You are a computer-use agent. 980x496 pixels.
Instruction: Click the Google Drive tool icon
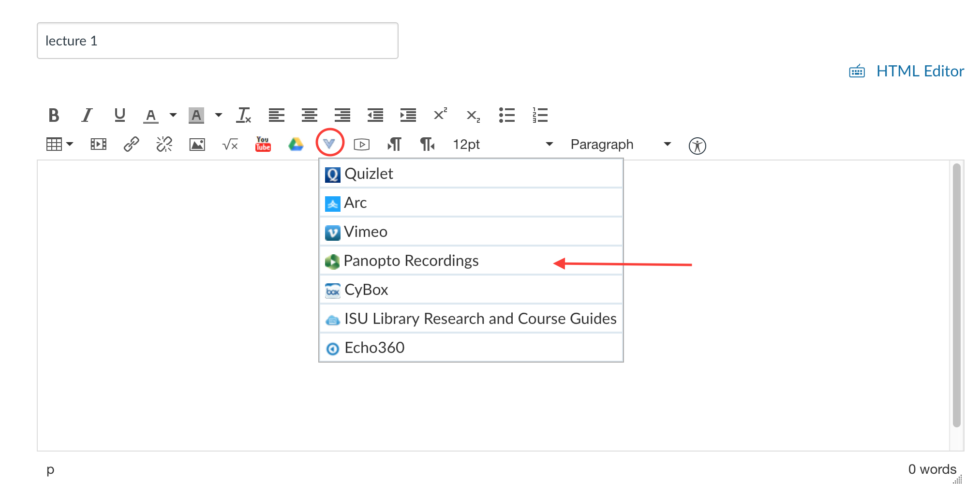tap(296, 144)
